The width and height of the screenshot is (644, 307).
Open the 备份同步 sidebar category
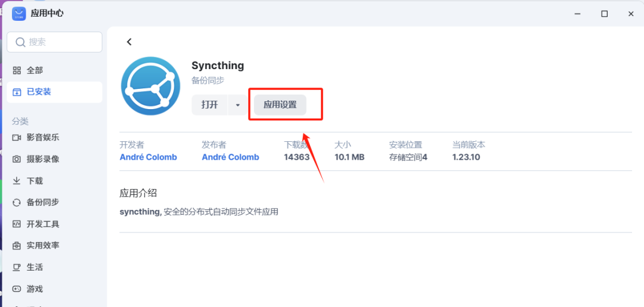(54, 202)
